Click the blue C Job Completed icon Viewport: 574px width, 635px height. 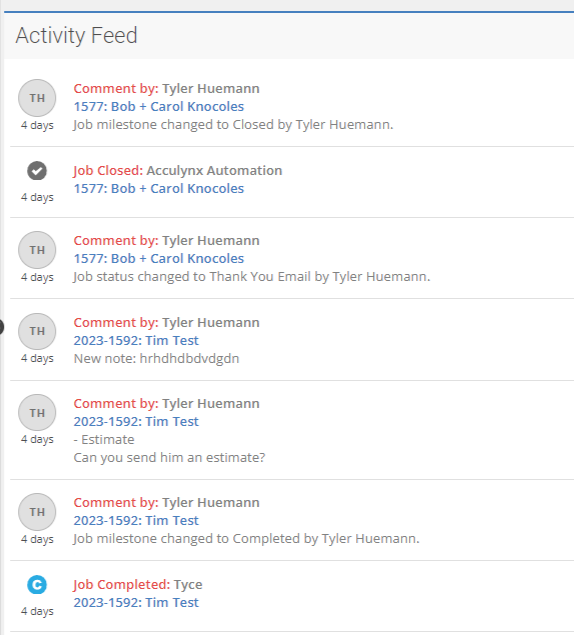point(37,585)
